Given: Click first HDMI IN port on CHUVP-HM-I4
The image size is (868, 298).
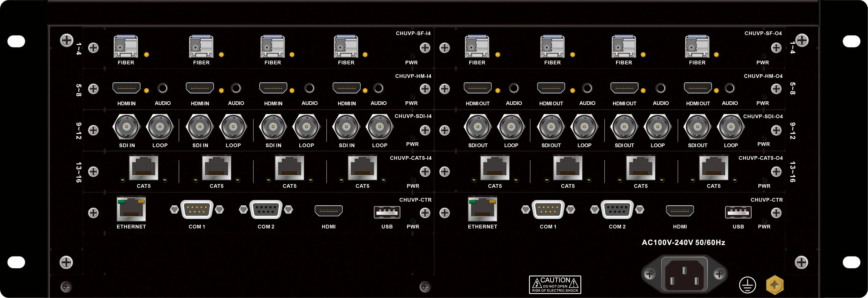Looking at the screenshot, I should coord(126,88).
